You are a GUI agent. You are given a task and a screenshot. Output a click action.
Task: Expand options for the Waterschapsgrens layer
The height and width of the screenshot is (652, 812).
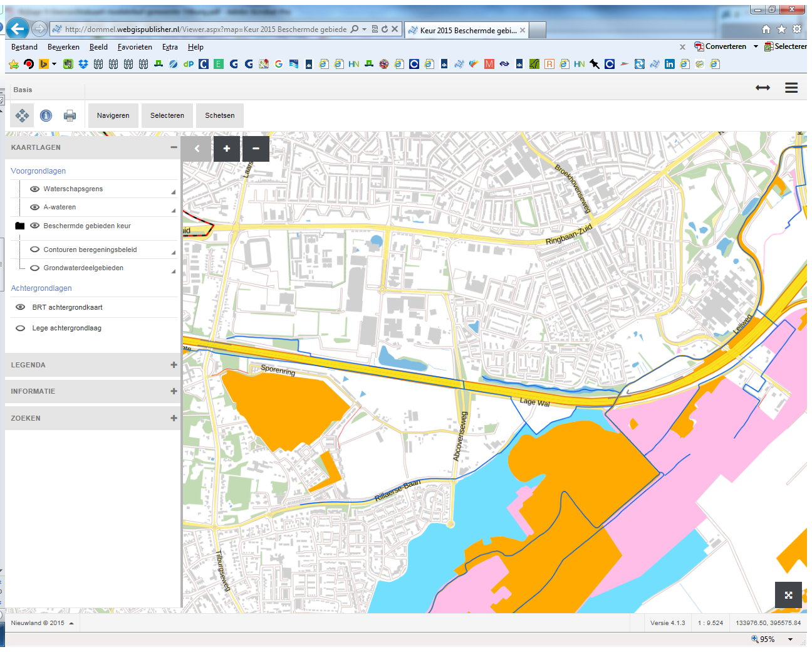coord(174,192)
